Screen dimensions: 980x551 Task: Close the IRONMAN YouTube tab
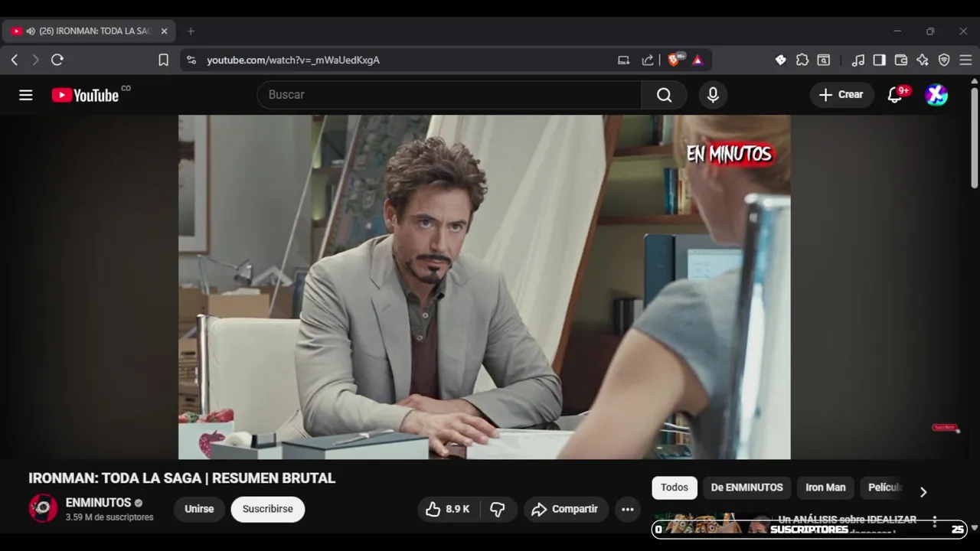[164, 31]
